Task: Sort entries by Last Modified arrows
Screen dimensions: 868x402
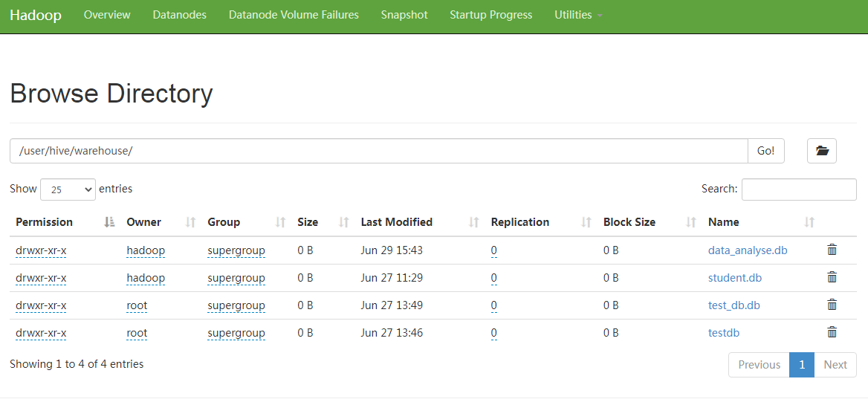Action: tap(474, 222)
